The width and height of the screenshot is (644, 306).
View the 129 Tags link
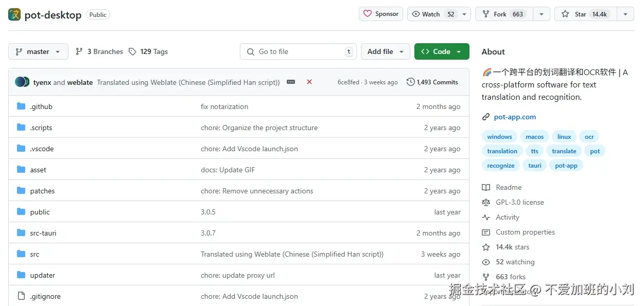tap(148, 51)
